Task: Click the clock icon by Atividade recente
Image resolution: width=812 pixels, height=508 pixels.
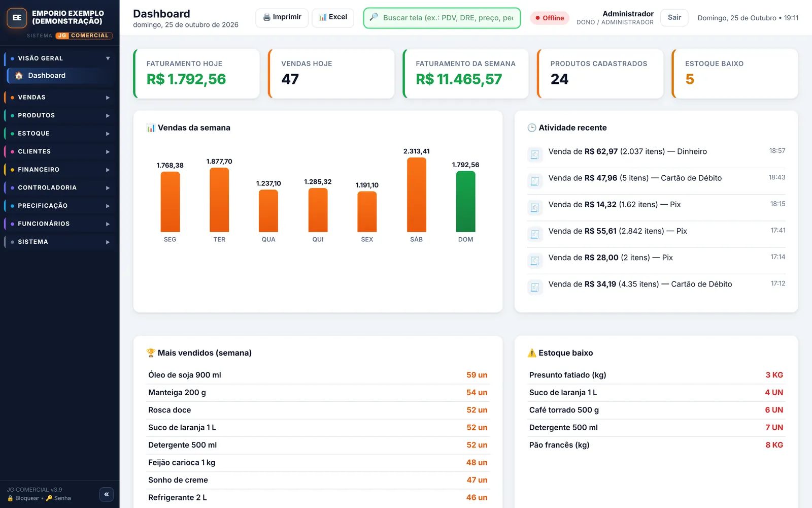Action: (532, 128)
